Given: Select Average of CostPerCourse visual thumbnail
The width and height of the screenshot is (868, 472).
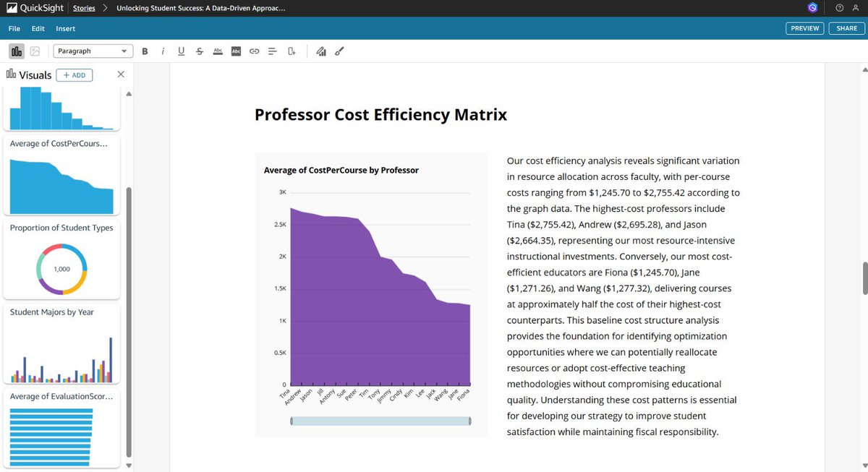Looking at the screenshot, I should [61, 175].
